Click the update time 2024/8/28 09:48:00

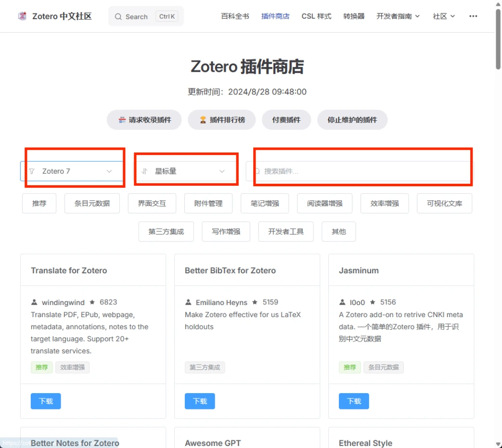pos(267,92)
